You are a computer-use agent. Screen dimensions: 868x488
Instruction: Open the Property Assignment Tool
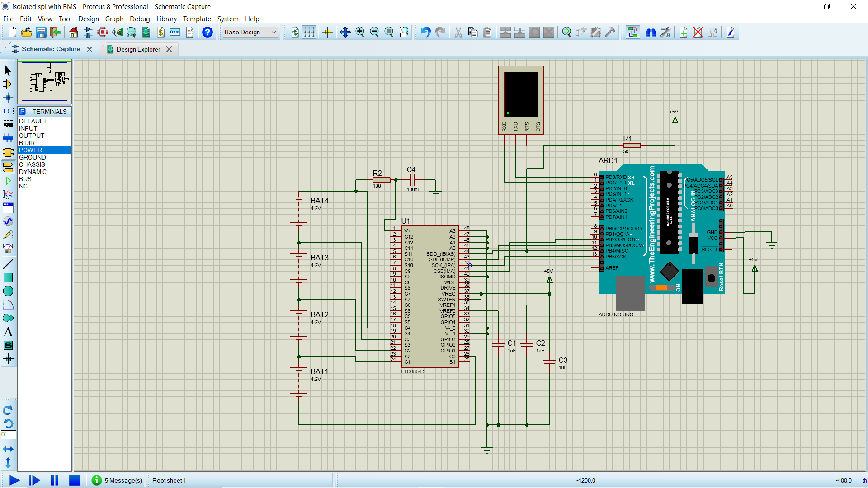pyautogui.click(x=665, y=32)
